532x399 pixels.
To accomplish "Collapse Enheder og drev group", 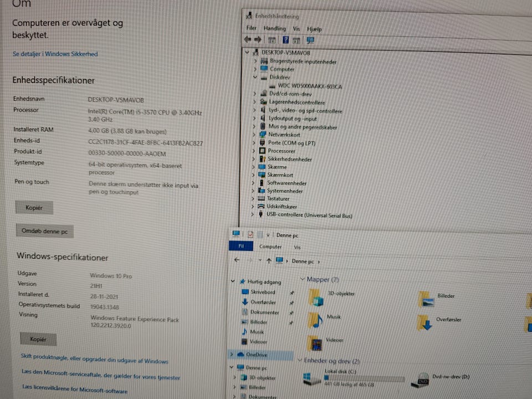I will [300, 360].
